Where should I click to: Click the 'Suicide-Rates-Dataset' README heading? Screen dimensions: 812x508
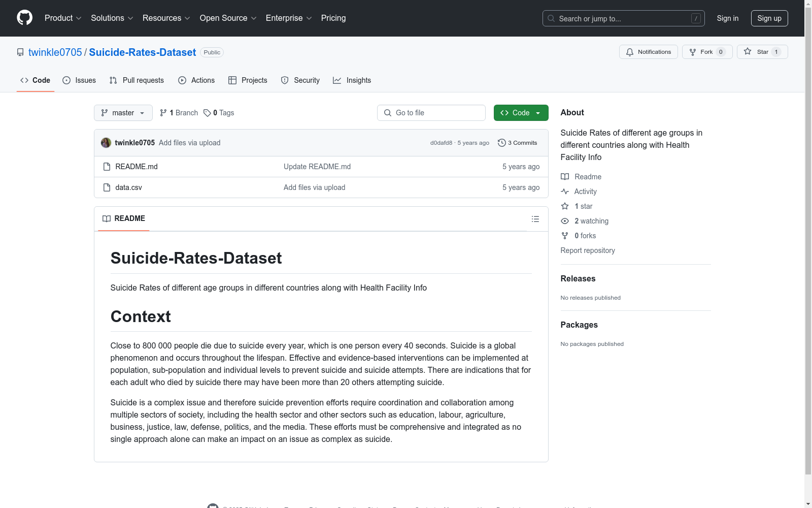[x=196, y=258]
